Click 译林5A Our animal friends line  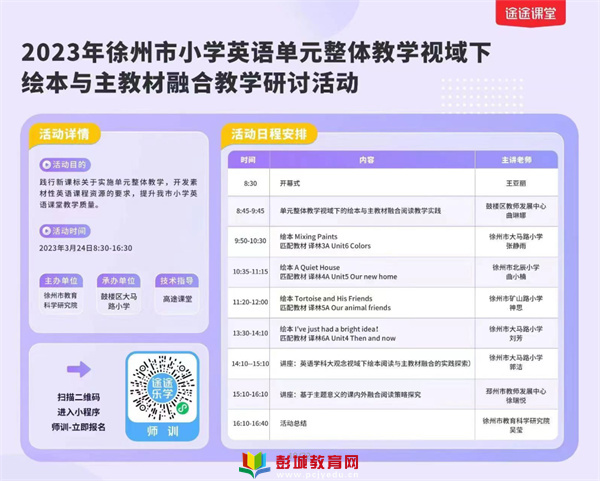(335, 308)
